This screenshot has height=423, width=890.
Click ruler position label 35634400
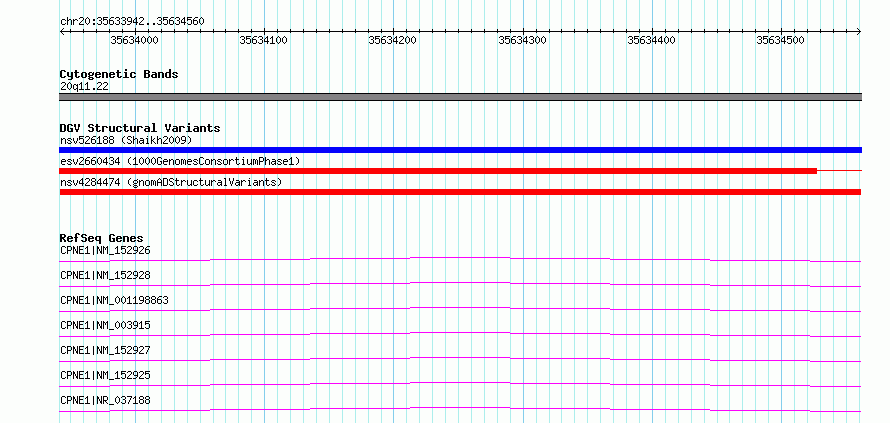(652, 40)
